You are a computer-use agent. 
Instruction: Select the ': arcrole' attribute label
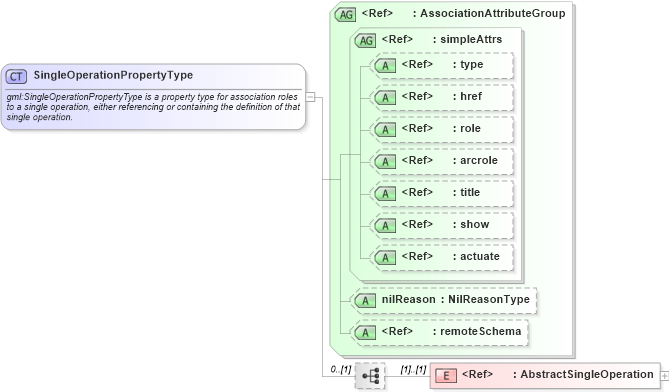click(475, 160)
